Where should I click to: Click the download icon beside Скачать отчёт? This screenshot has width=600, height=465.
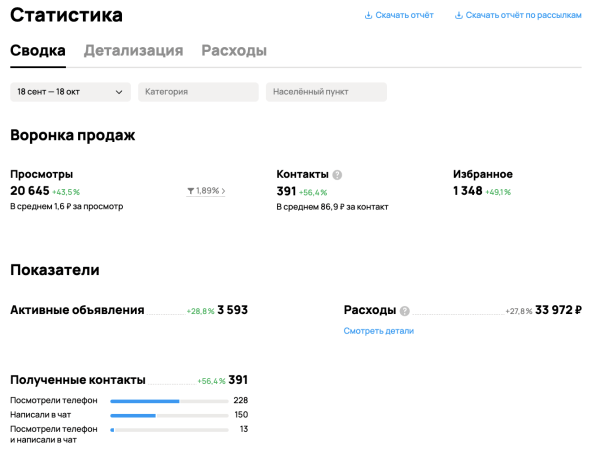point(368,15)
